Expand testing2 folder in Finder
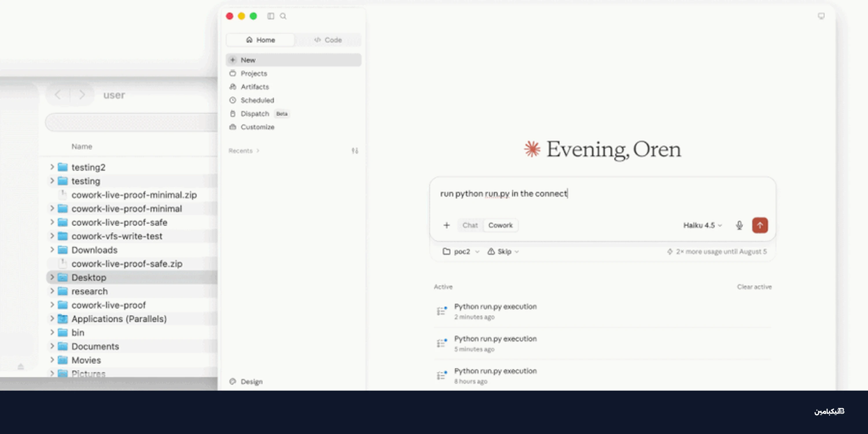 [52, 167]
